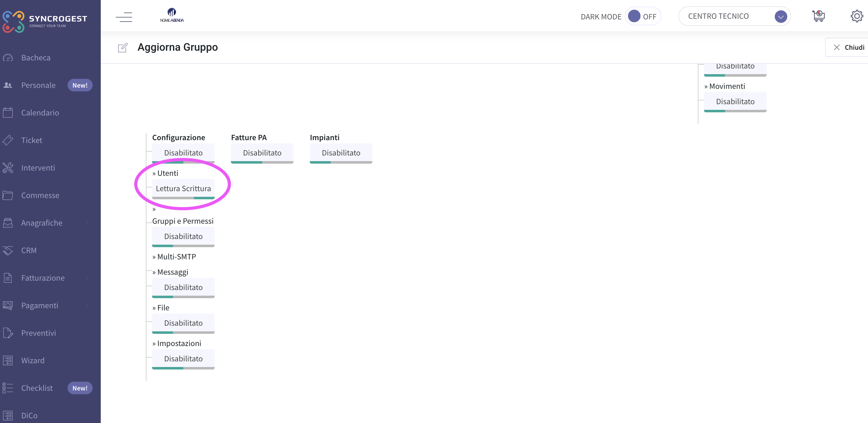868x423 pixels.
Task: Expand the Anagrafiche submenu arrow
Action: (87, 223)
